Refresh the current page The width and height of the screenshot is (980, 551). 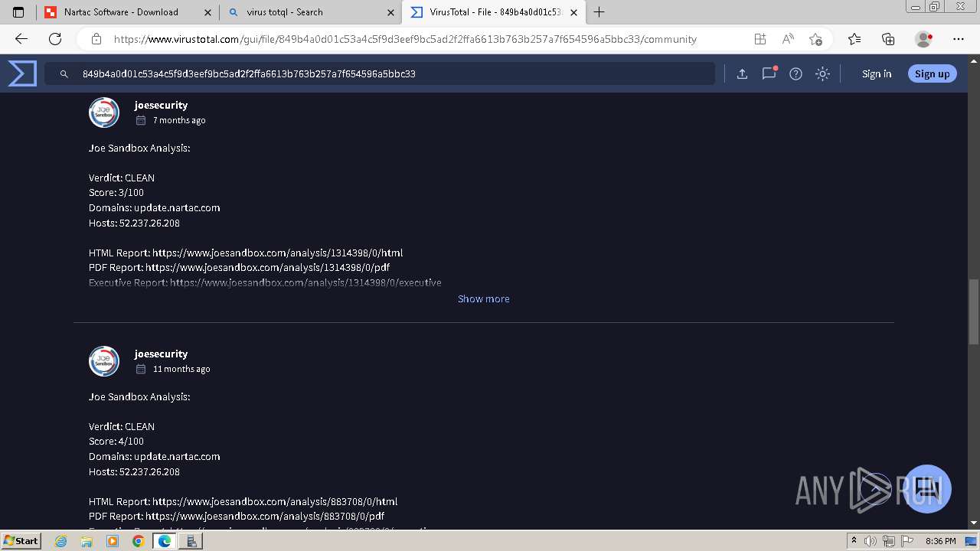tap(55, 39)
